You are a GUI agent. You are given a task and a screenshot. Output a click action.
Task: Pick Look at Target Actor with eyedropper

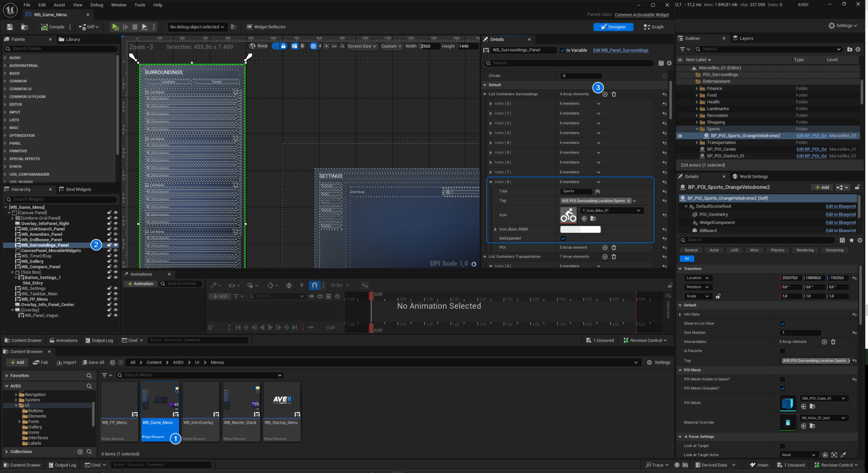[843, 455]
